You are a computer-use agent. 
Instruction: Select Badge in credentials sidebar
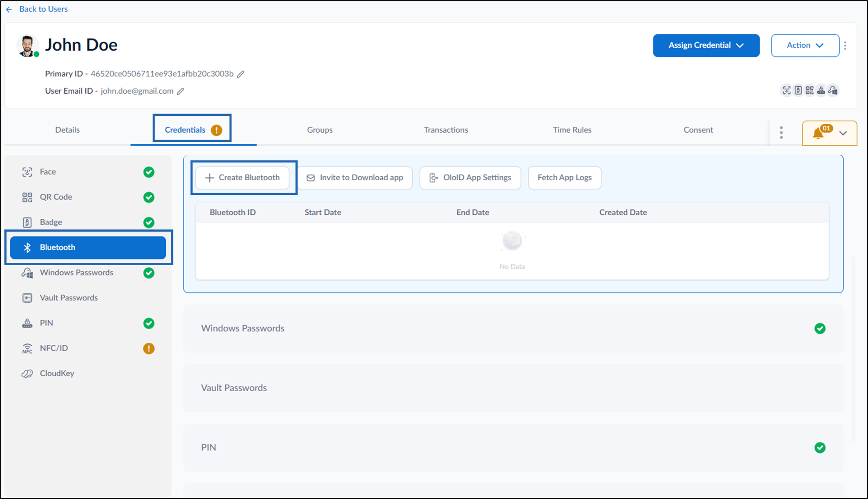tap(88, 222)
